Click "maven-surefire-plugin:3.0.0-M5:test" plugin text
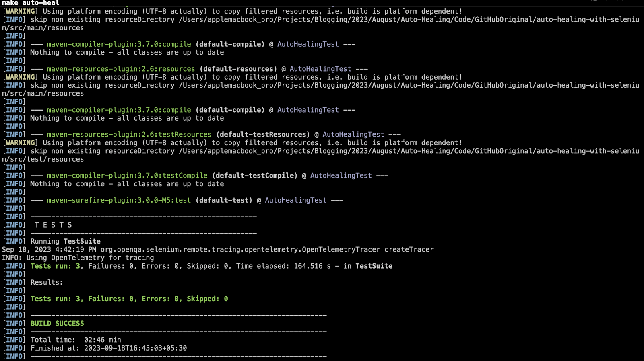Viewport: 644px width, 361px height. tap(119, 200)
